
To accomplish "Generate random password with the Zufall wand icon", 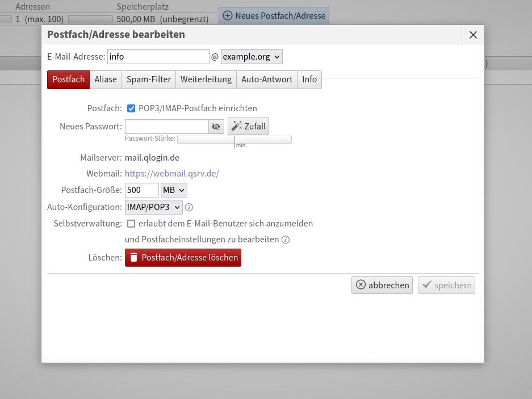I will click(237, 126).
